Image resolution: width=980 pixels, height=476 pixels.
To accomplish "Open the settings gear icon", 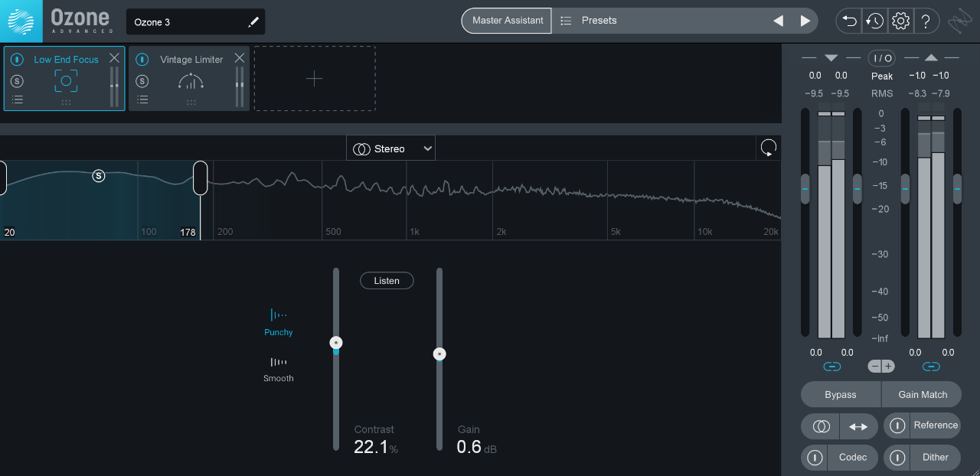I will point(900,21).
